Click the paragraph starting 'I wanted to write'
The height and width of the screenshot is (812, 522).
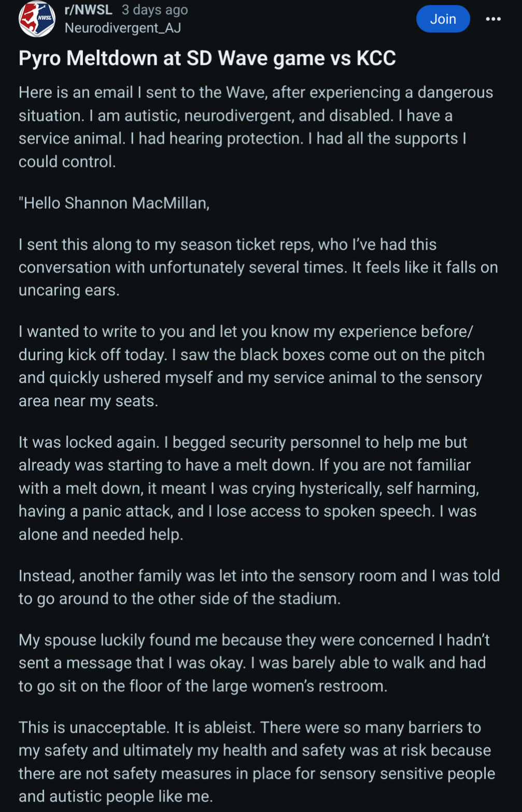tap(252, 366)
